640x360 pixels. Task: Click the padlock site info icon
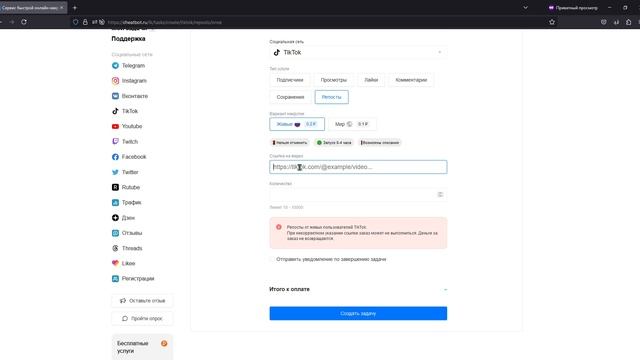pyautogui.click(x=85, y=22)
